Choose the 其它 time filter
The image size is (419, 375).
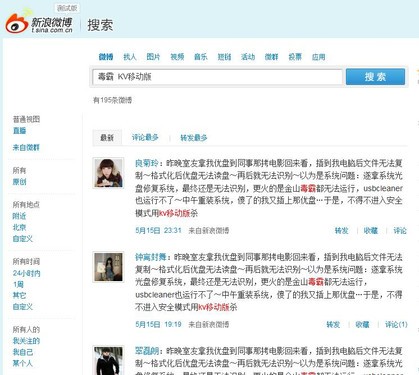pos(19,295)
